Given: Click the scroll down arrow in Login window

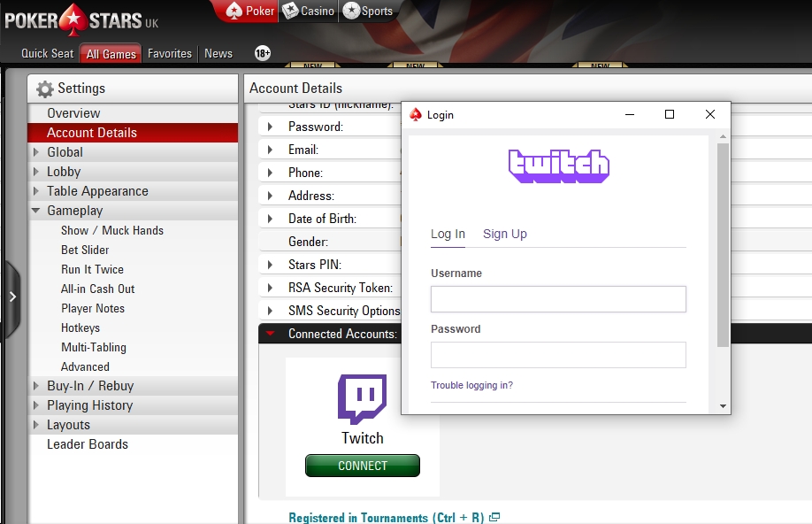Looking at the screenshot, I should (x=723, y=406).
